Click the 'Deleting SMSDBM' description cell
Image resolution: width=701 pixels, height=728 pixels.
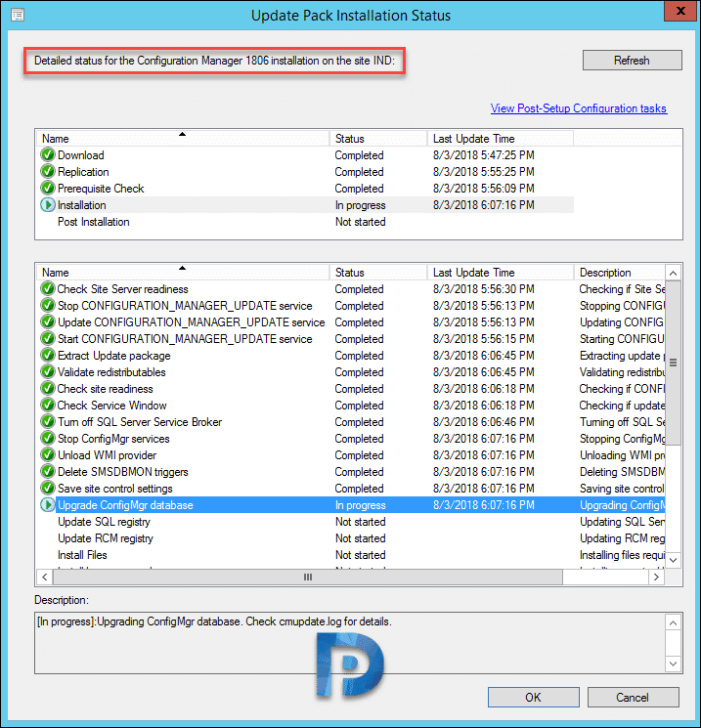(x=623, y=472)
